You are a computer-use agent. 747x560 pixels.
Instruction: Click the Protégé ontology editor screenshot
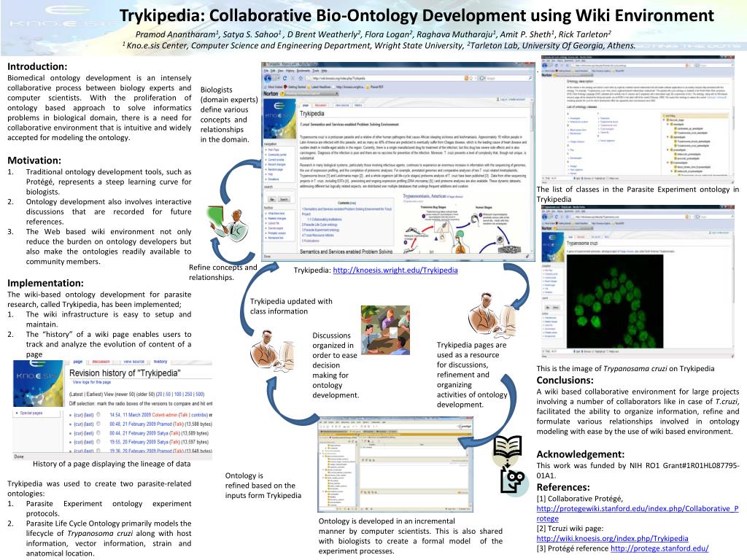click(396, 465)
